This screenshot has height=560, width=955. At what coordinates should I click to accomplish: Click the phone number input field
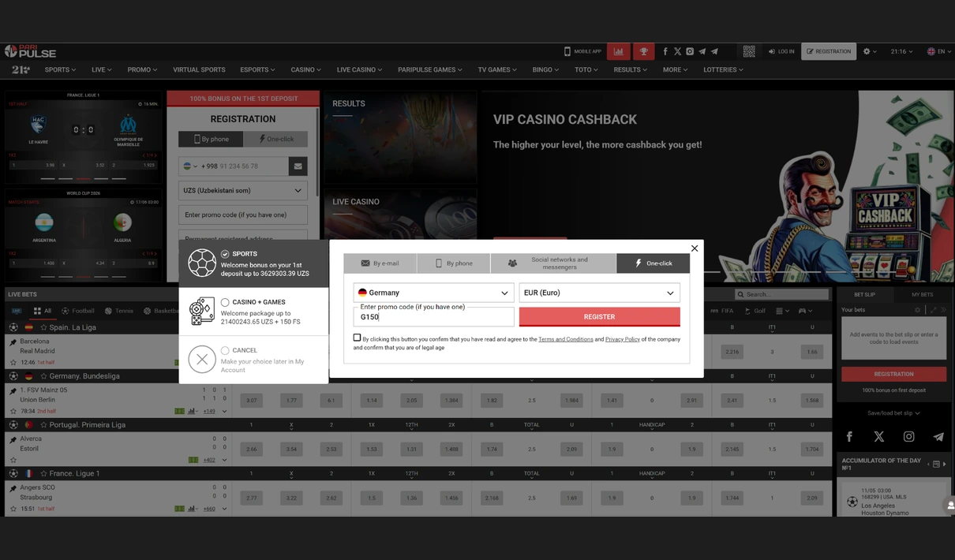click(243, 166)
